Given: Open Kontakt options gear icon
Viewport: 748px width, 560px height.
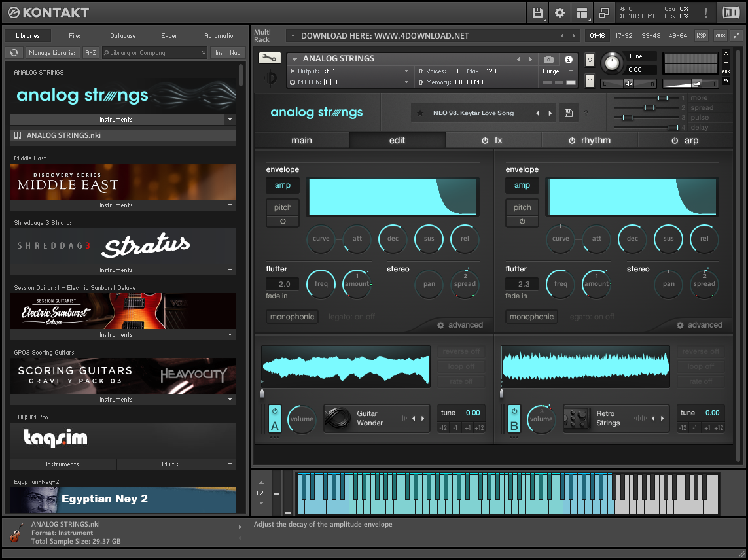Looking at the screenshot, I should [x=560, y=13].
